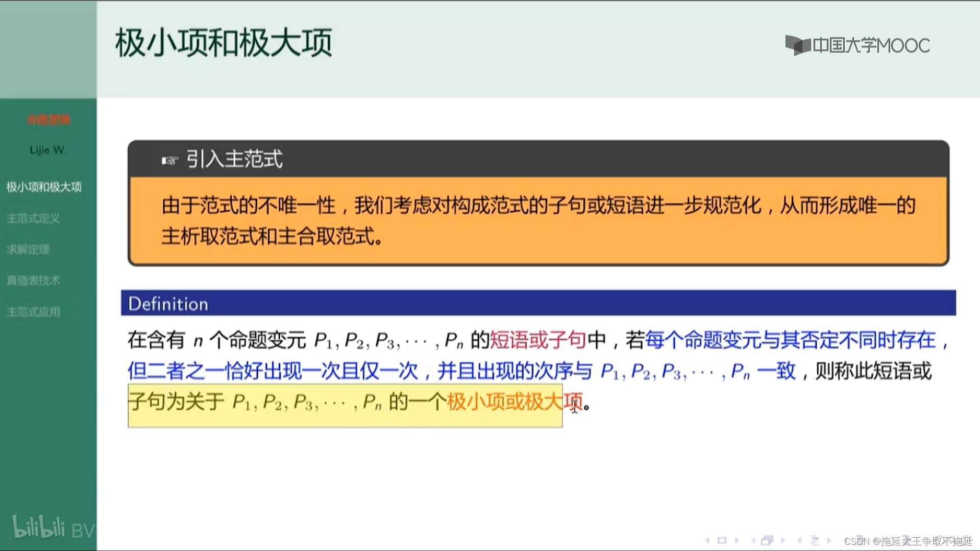The image size is (980, 551).
Task: Go to previous slide arrow in Beamer navigation
Action: 707,541
